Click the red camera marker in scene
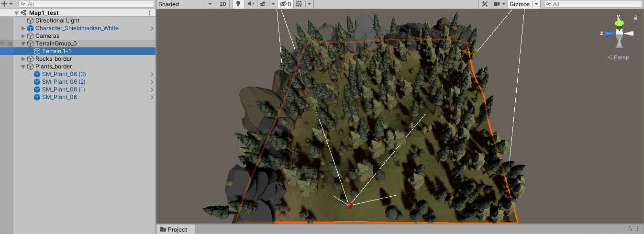Image resolution: width=644 pixels, height=234 pixels. [x=350, y=205]
